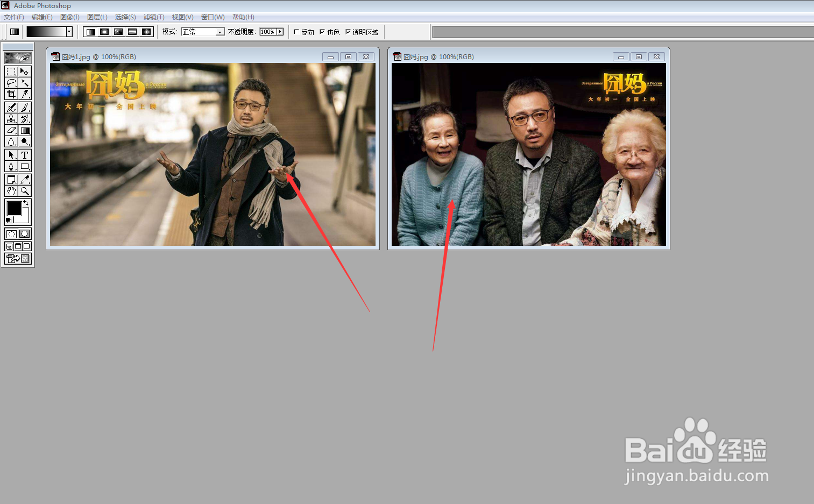Select the Slice tool
This screenshot has height=504, width=814.
click(x=25, y=94)
